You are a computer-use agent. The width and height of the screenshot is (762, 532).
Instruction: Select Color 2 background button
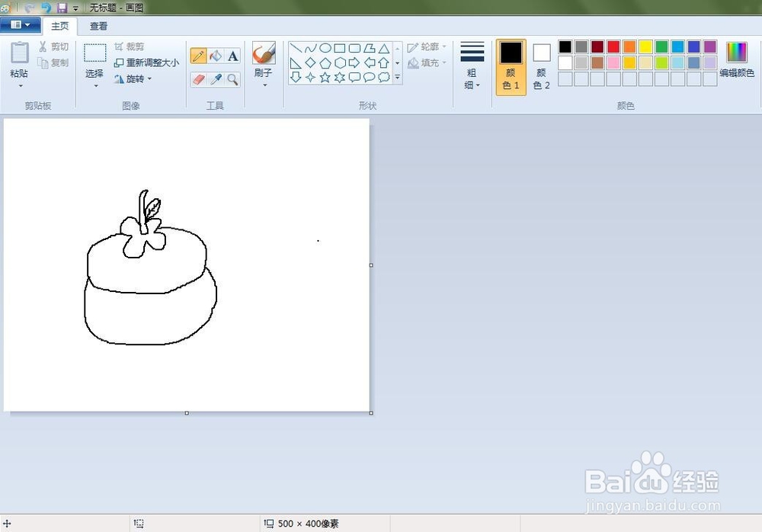click(x=541, y=67)
